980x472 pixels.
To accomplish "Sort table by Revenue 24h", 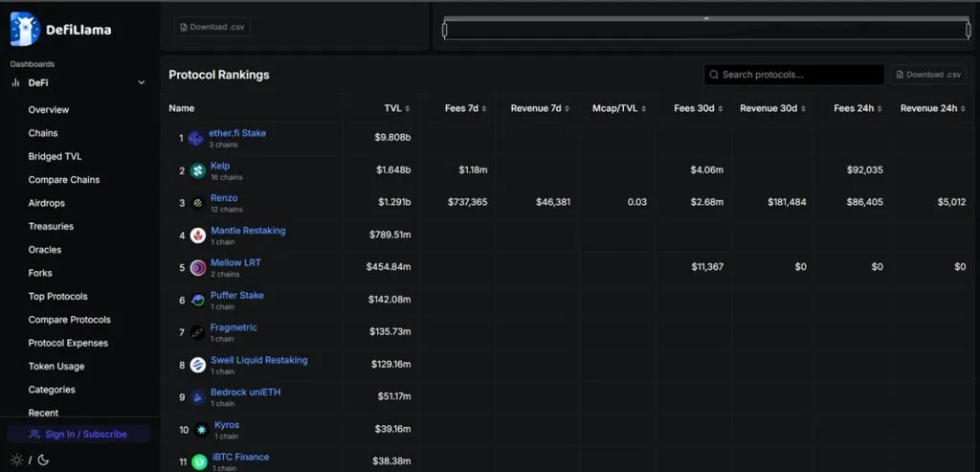I will coord(932,108).
